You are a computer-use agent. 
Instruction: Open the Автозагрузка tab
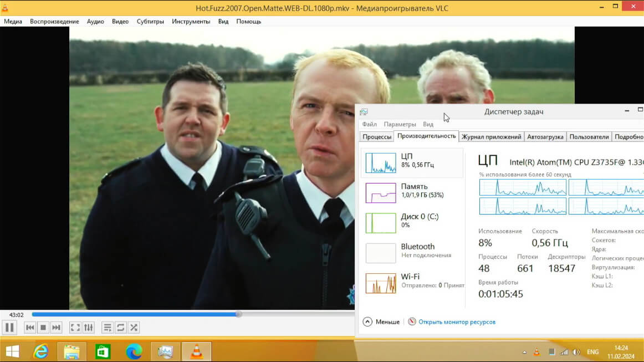(x=545, y=137)
